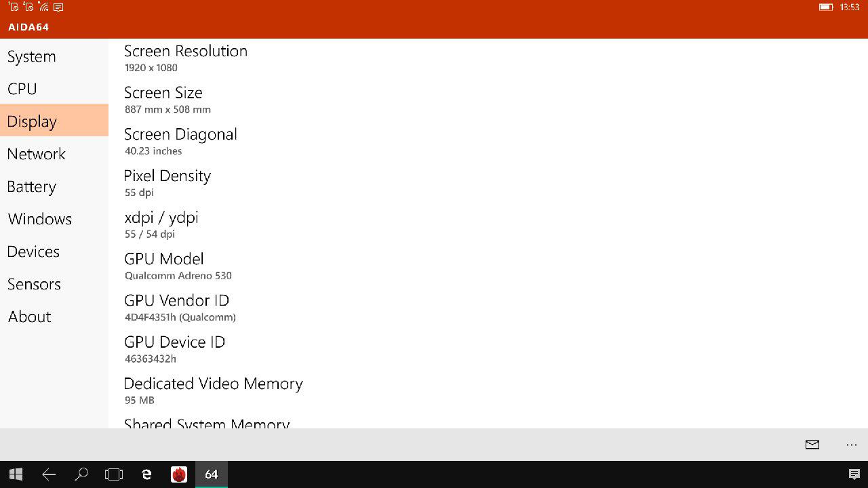Click the value 55 dpi
The image size is (868, 488).
(x=139, y=192)
